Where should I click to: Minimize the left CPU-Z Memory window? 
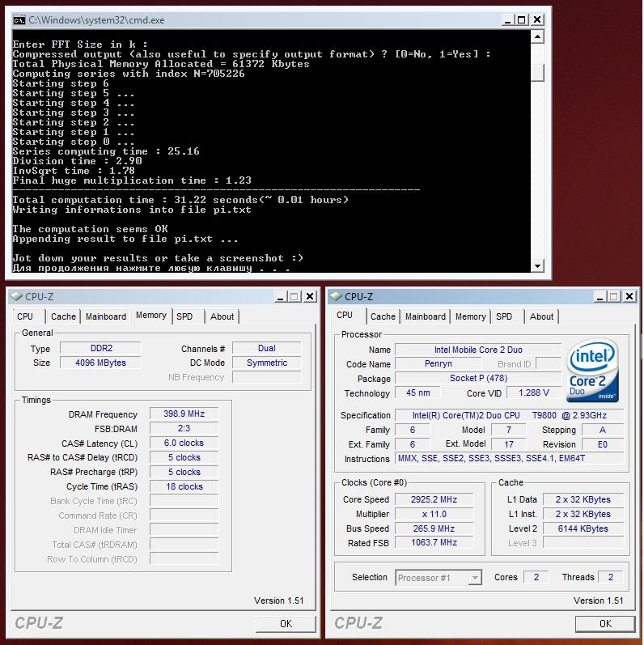[x=281, y=296]
